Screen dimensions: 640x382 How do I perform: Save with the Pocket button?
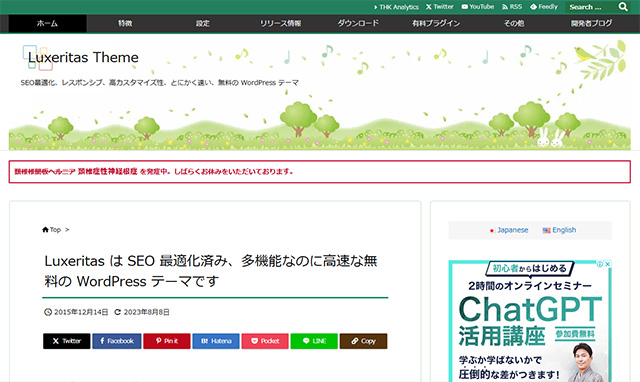click(x=265, y=341)
